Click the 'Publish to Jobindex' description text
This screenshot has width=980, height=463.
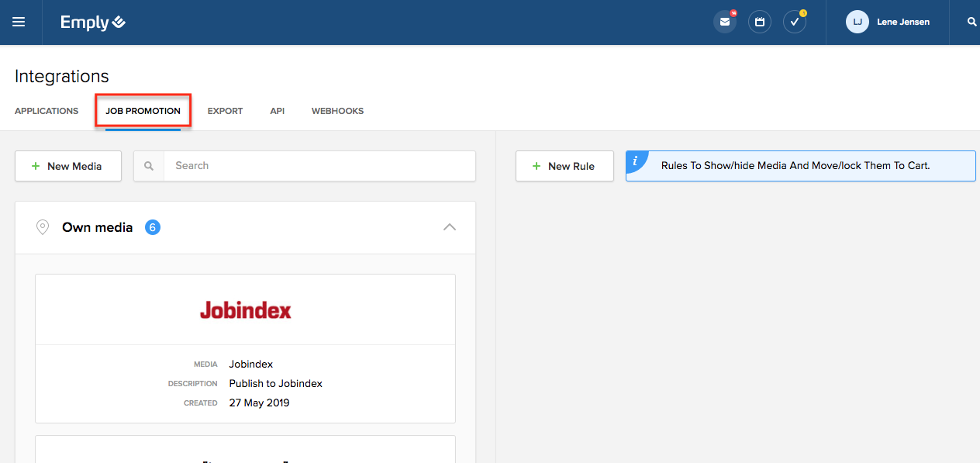(x=276, y=383)
